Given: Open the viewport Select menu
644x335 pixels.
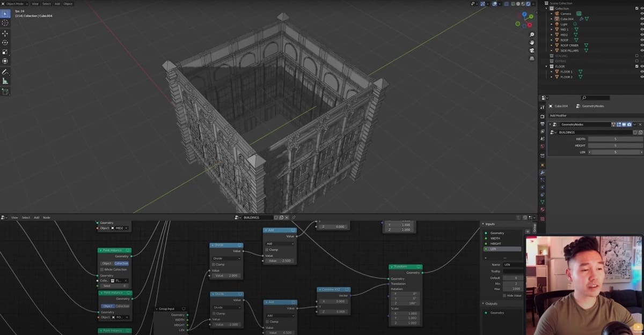Looking at the screenshot, I should [47, 3].
